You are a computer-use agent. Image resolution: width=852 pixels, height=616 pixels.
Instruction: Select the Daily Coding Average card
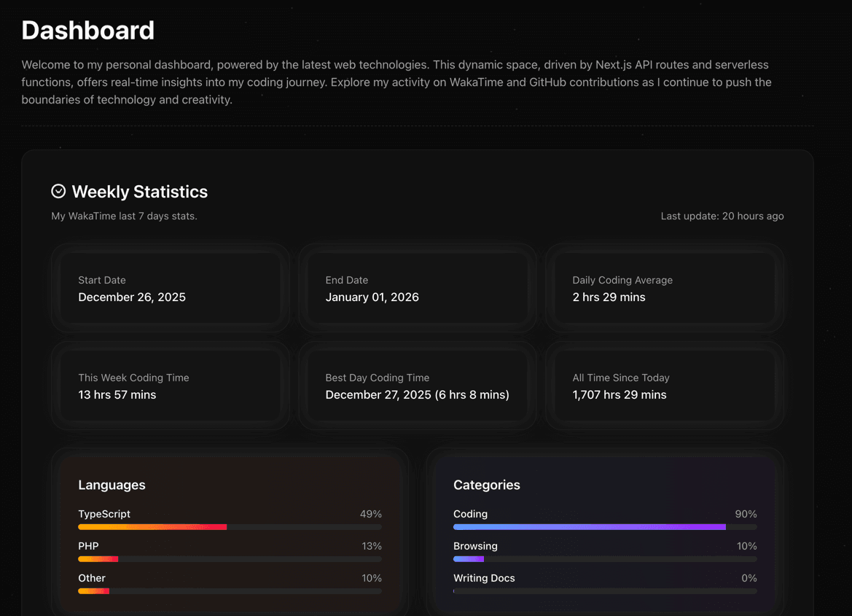coord(664,288)
